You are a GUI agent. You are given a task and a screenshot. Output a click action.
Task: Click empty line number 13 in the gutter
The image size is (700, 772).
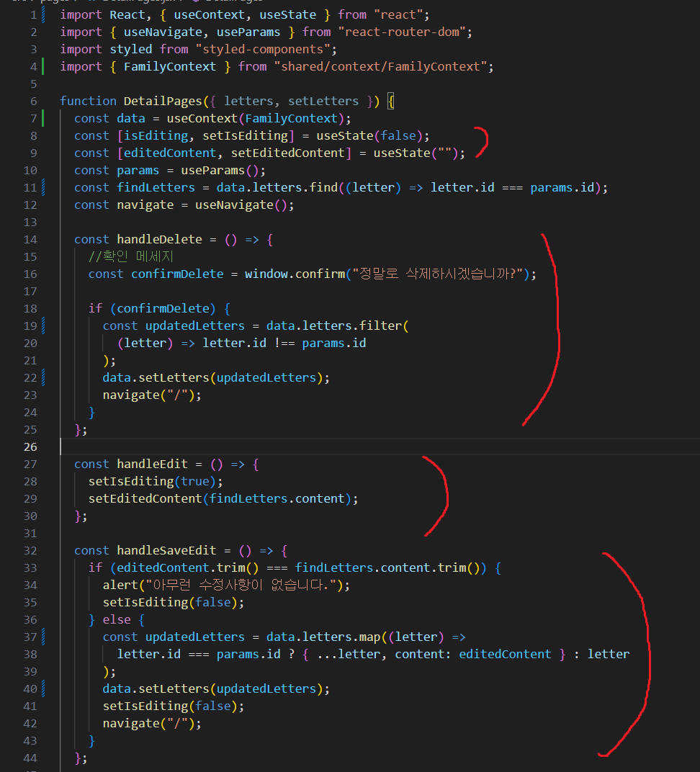coord(30,222)
